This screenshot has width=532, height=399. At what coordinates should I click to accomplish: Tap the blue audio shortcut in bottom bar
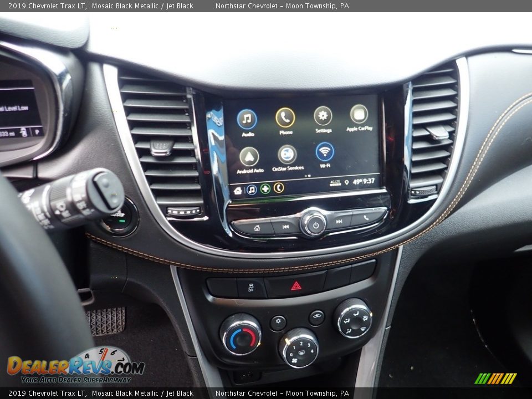252,190
